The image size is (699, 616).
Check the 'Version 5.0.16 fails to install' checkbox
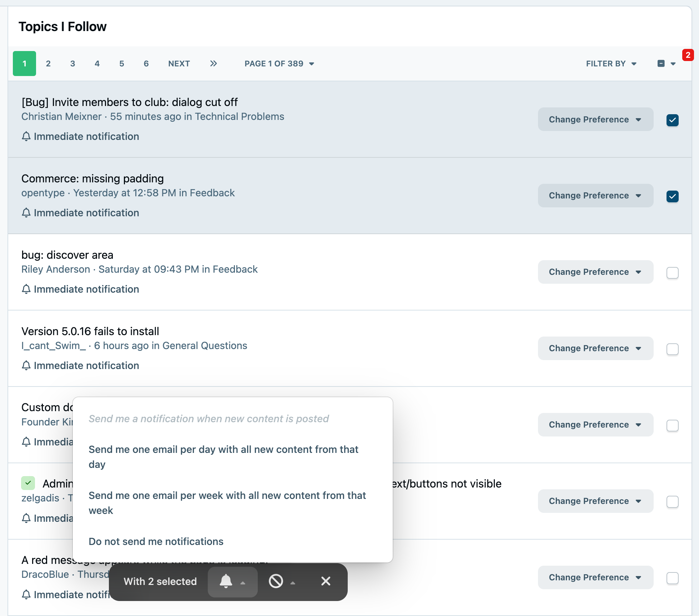(673, 349)
